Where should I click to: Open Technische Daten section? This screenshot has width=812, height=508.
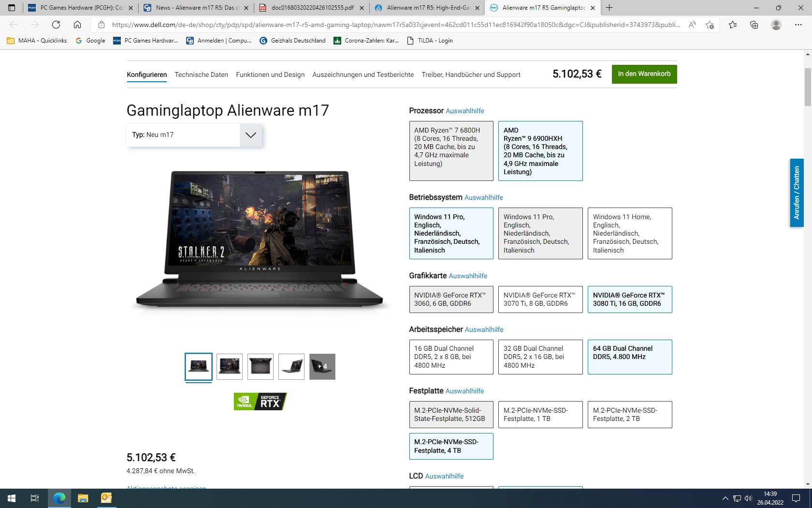click(202, 75)
